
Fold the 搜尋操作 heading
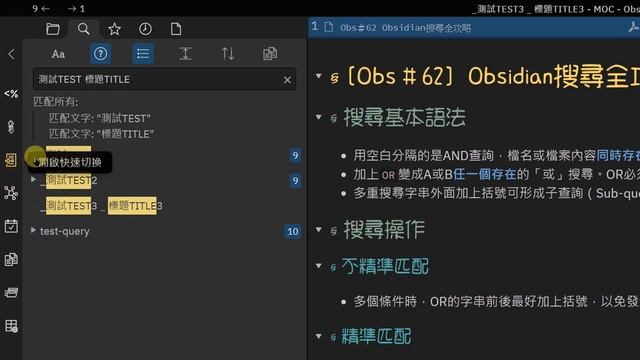(x=319, y=230)
